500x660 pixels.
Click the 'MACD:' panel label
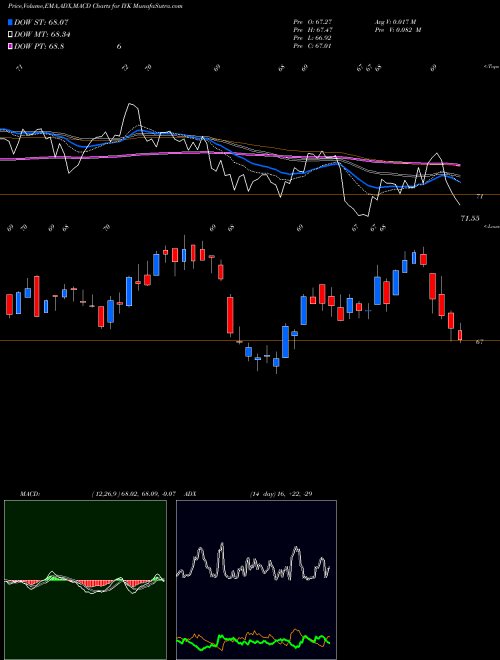point(29,494)
